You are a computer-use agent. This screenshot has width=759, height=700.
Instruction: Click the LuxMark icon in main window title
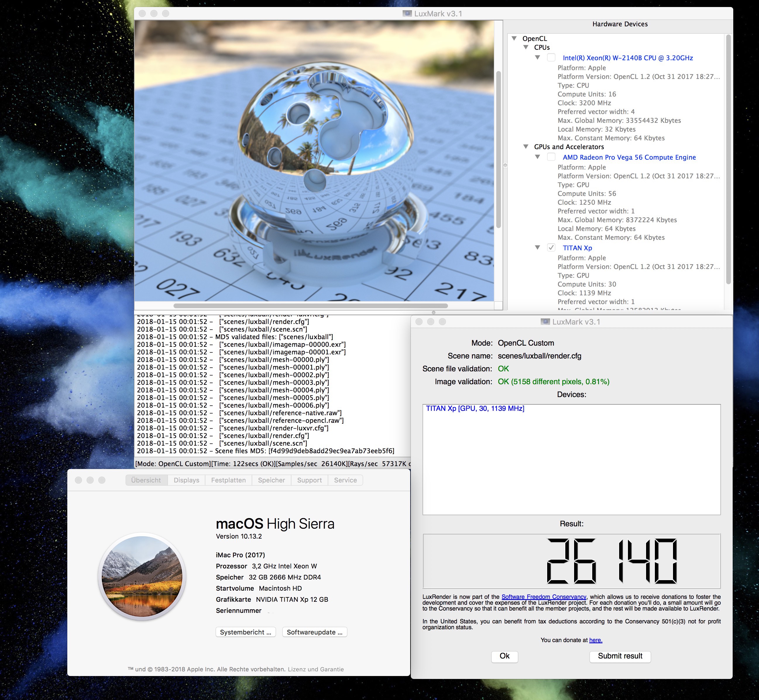(407, 14)
